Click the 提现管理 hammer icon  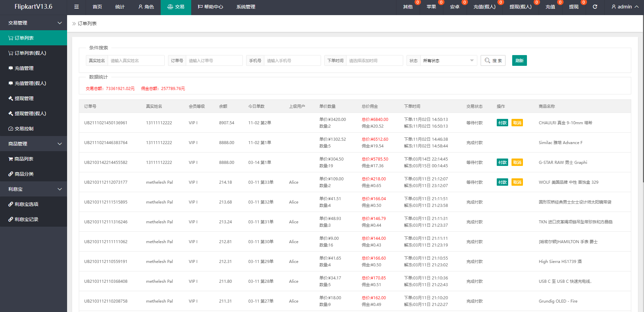tap(11, 98)
